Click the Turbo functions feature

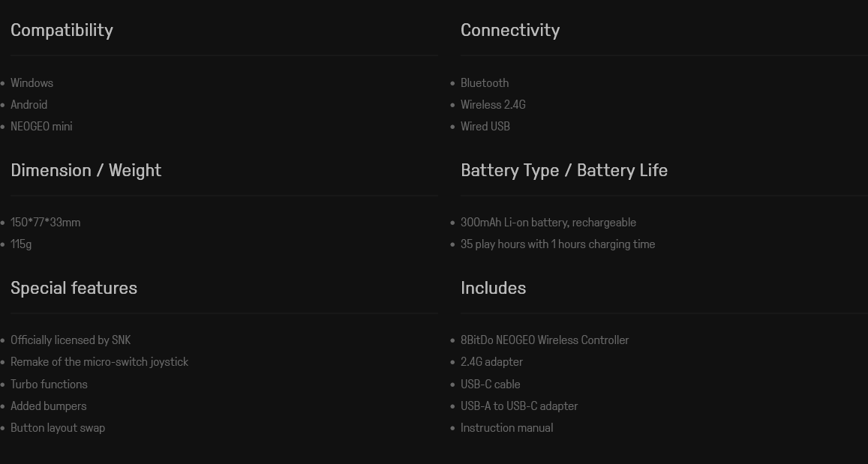tap(49, 385)
